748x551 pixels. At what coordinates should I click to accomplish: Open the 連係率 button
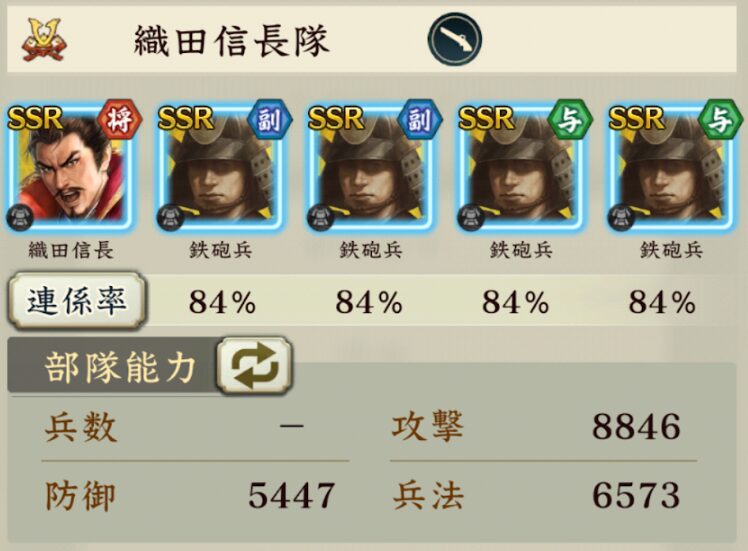click(x=77, y=301)
